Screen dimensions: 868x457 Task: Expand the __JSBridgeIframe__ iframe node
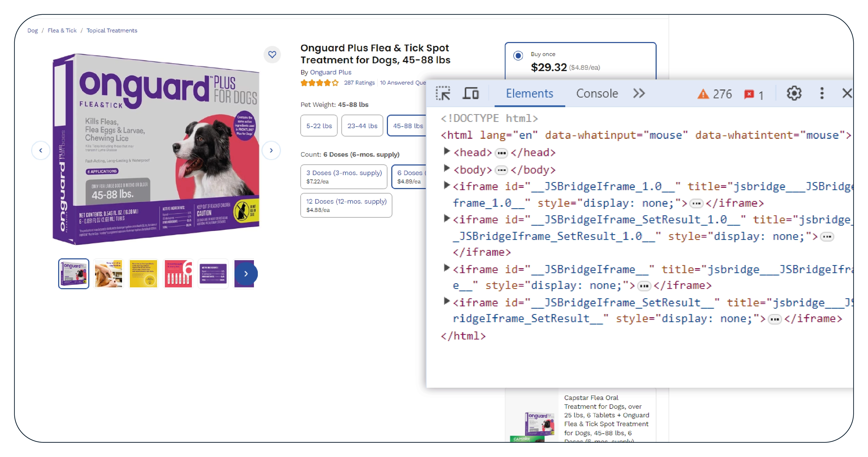(447, 268)
